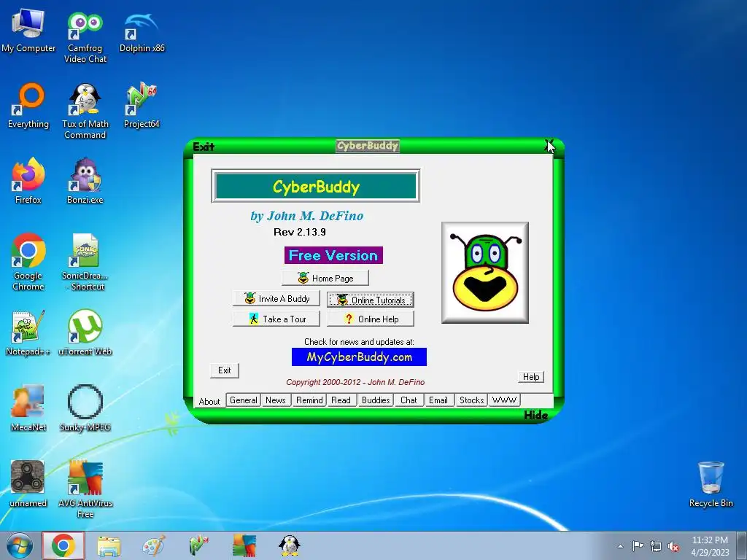
Task: Click the Help button
Action: click(x=531, y=377)
